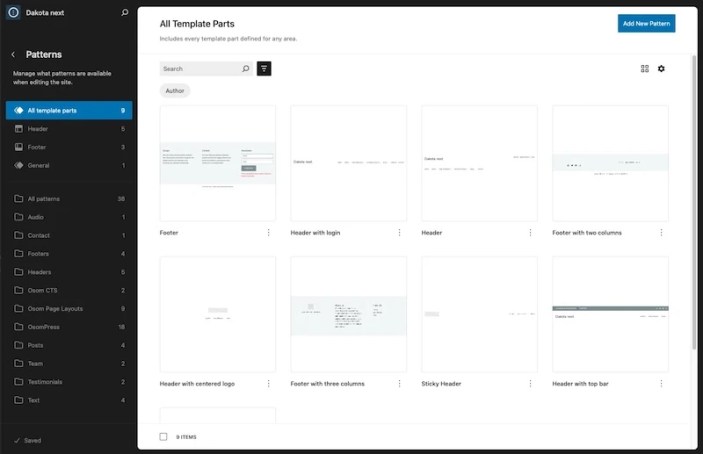Open the options menu for Footer
Image resolution: width=703 pixels, height=454 pixels.
(x=269, y=233)
